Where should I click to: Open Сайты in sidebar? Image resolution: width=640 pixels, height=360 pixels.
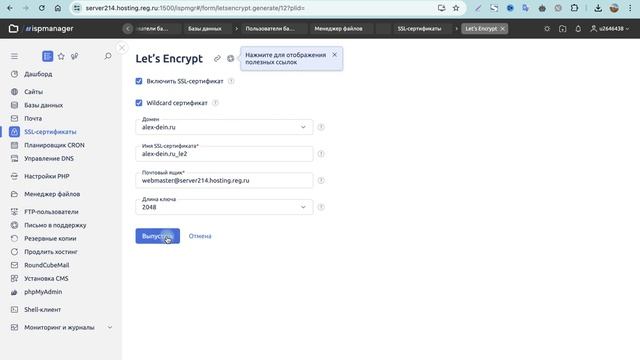click(33, 92)
